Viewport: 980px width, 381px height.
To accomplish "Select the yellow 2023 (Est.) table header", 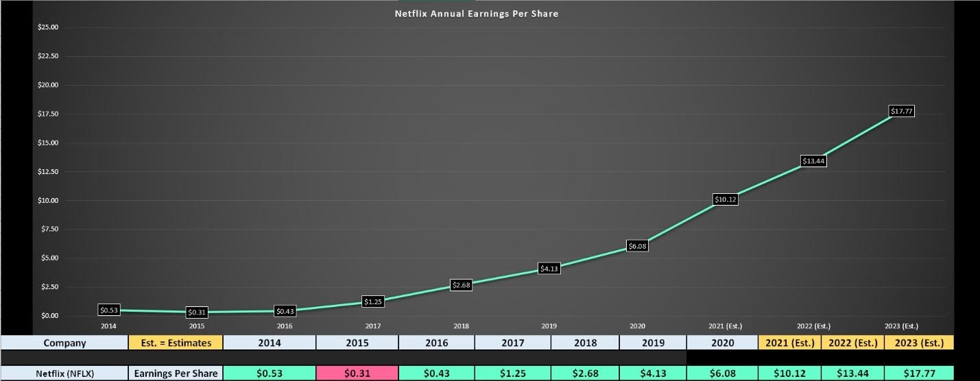I will pyautogui.click(x=919, y=343).
